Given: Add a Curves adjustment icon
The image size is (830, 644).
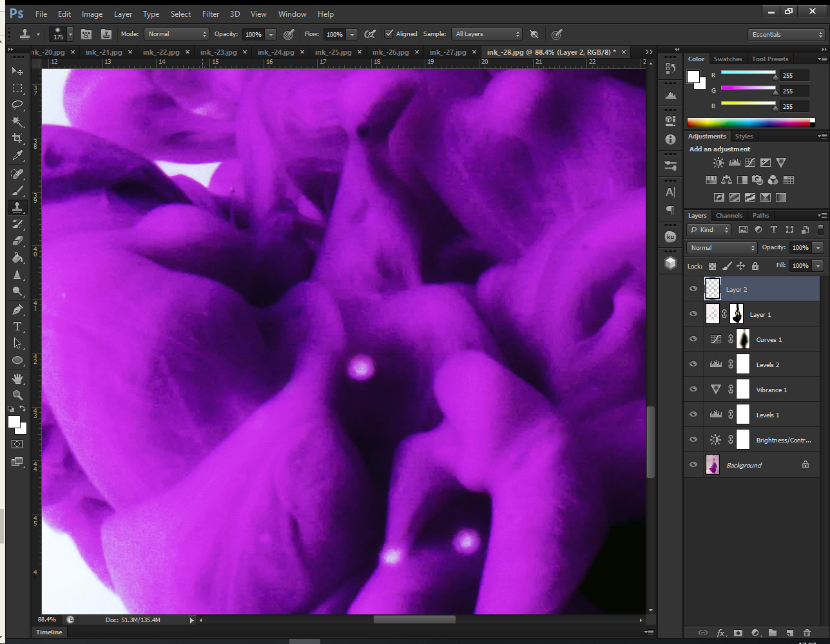Looking at the screenshot, I should 750,163.
